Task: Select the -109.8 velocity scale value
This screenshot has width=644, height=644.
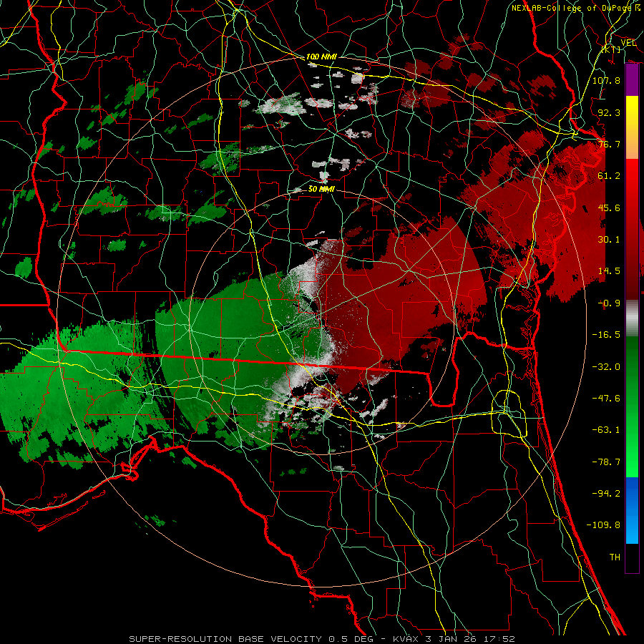Action: 603,525
